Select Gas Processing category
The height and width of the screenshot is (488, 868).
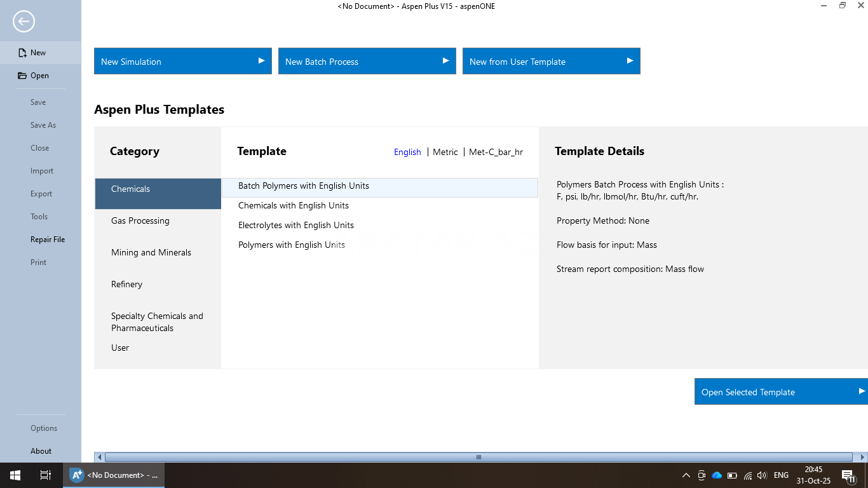pos(140,220)
